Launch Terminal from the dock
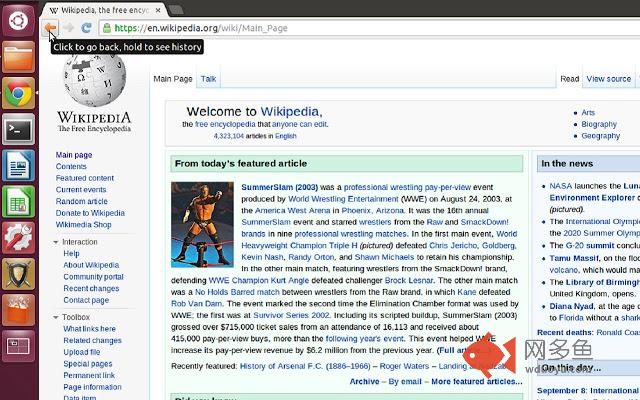The width and height of the screenshot is (640, 400). 18,129
